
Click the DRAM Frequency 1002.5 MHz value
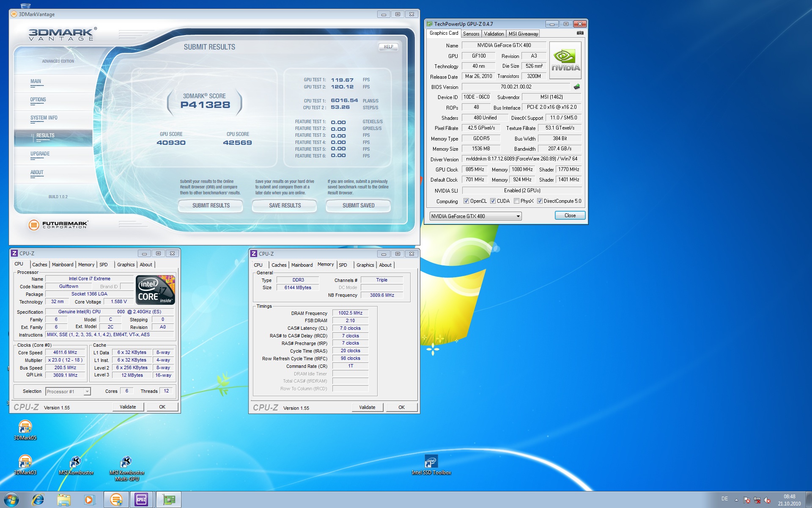coord(351,313)
